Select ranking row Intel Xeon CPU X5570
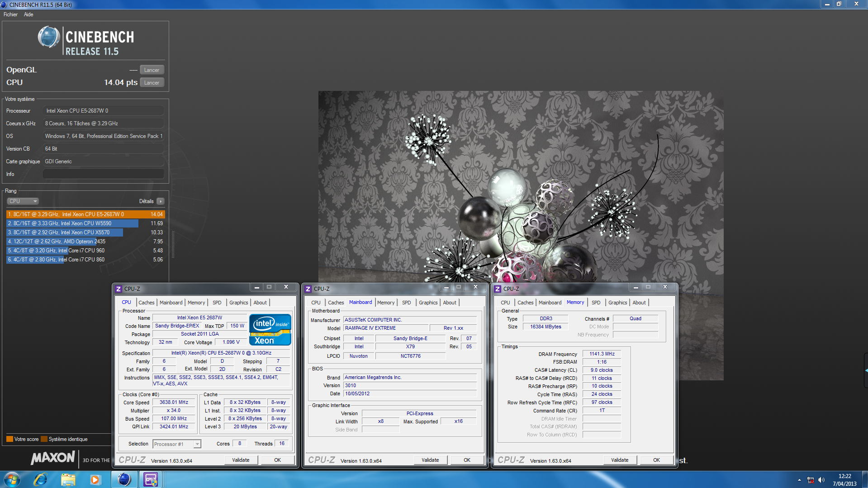Image resolution: width=868 pixels, height=488 pixels. (85, 232)
